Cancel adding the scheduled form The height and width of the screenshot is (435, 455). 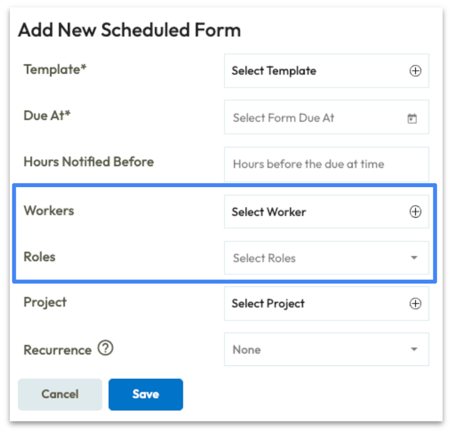pos(60,394)
